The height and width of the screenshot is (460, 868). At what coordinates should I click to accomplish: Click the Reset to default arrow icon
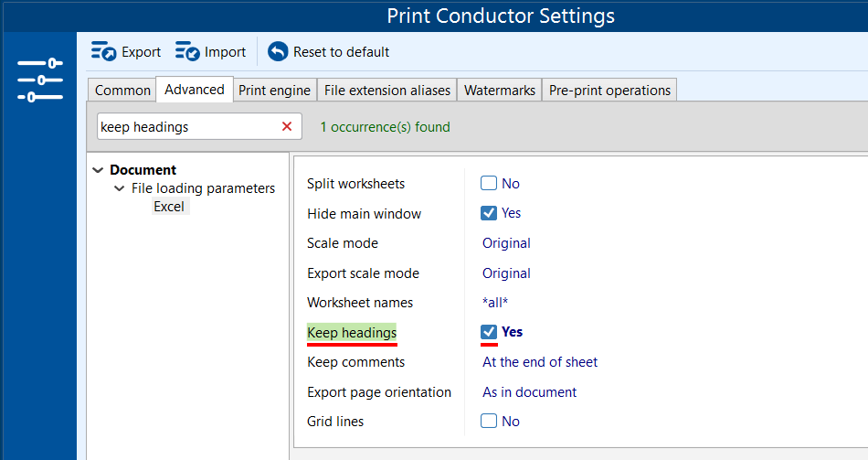coord(278,52)
